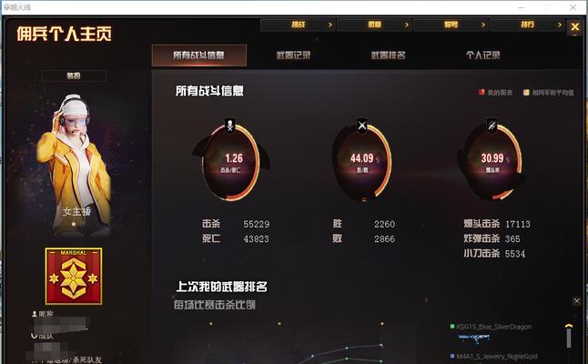This screenshot has height=364, width=588.
Task: Expand the first top navigation arrow button
Action: (x=299, y=25)
